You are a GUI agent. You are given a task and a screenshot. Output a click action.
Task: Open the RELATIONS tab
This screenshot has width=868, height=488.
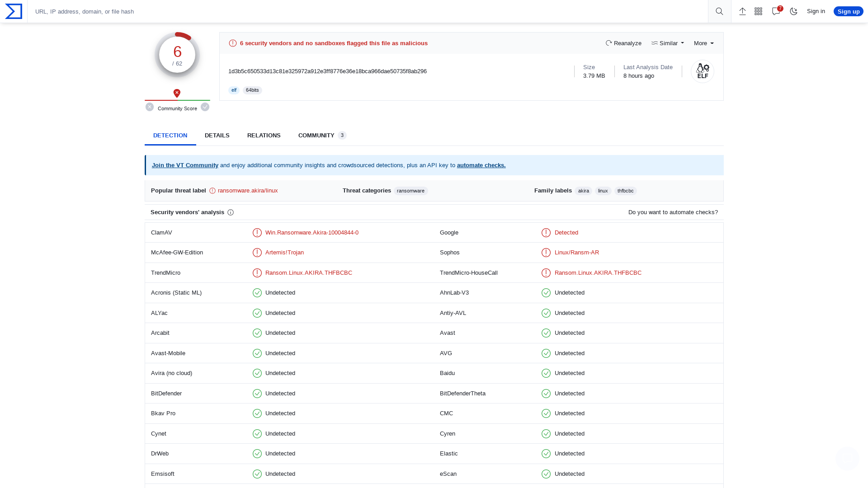[x=264, y=136]
